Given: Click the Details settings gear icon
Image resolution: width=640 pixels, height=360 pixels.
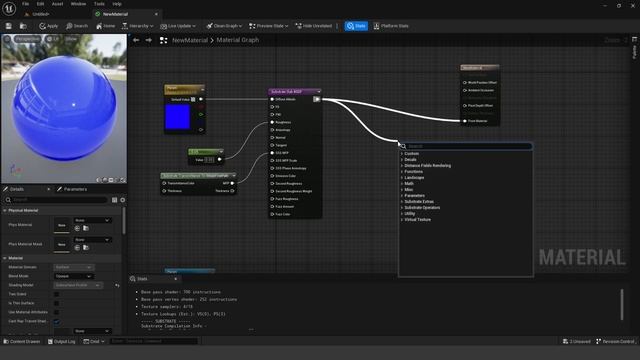Looking at the screenshot, I should pos(122,200).
